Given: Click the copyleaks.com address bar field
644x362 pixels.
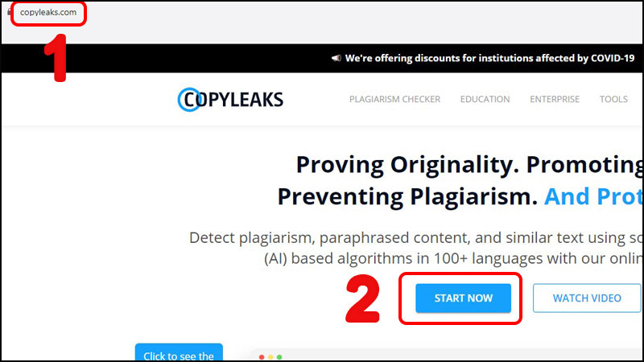Looking at the screenshot, I should [x=48, y=12].
